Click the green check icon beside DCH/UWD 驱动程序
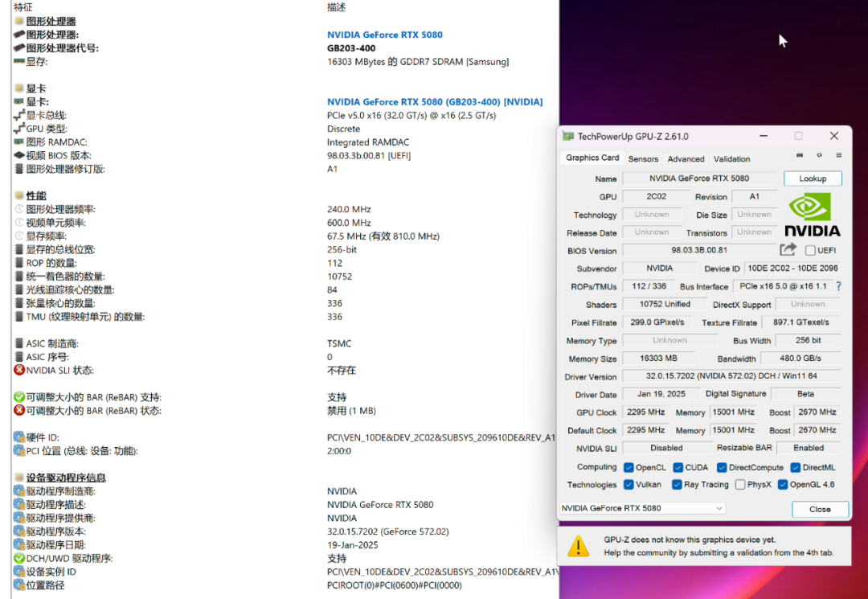 pos(18,558)
